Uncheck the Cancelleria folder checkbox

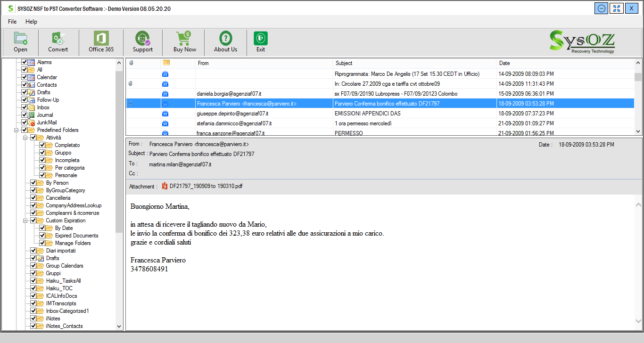tap(33, 198)
